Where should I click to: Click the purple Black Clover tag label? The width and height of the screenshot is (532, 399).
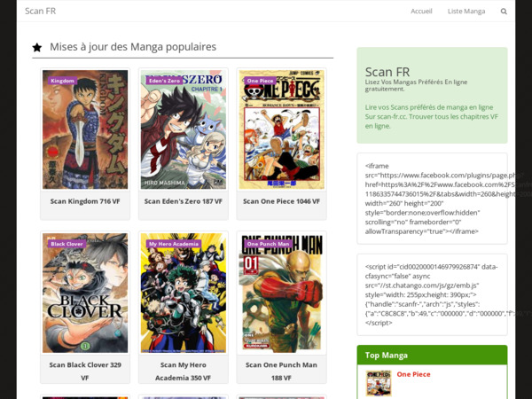(66, 244)
